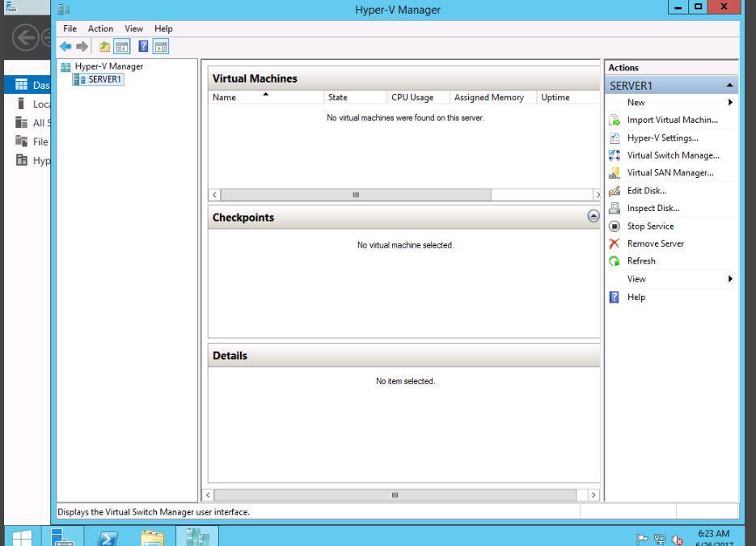Click the blue Back arrow in toolbar
Viewport: 756px width, 546px height.
pyautogui.click(x=65, y=47)
